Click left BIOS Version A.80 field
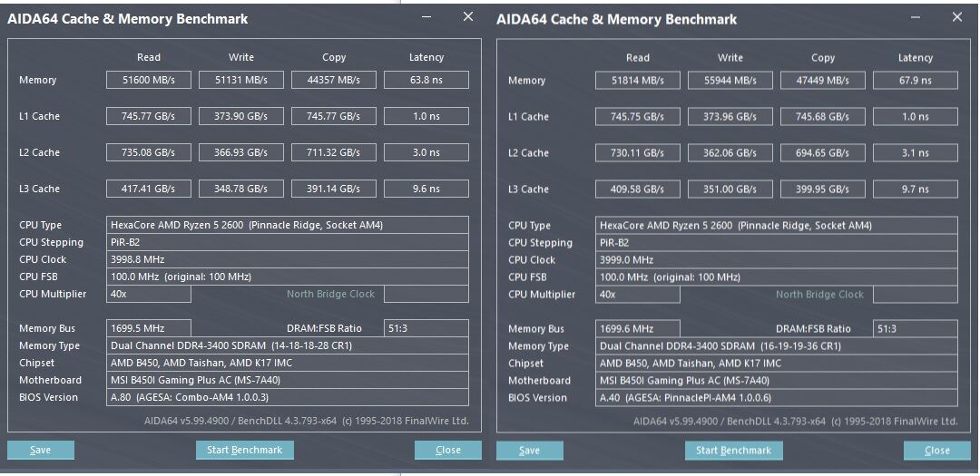 [288, 397]
